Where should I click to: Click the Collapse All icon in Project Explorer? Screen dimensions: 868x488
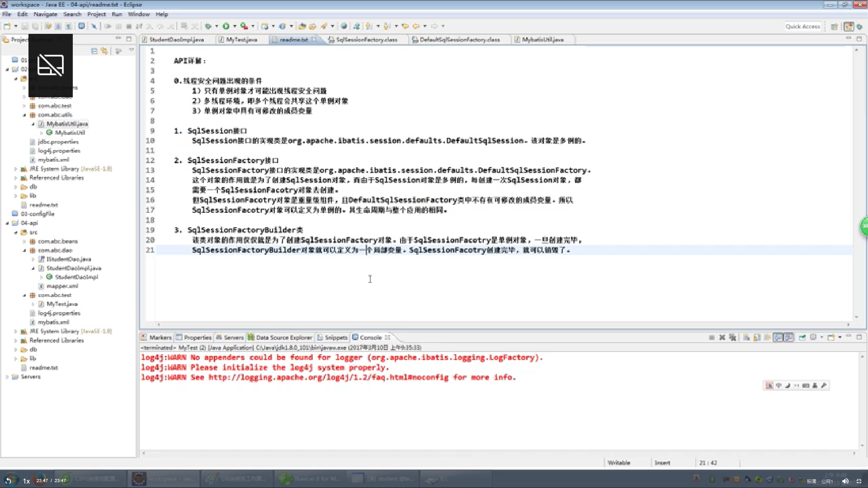pyautogui.click(x=94, y=51)
